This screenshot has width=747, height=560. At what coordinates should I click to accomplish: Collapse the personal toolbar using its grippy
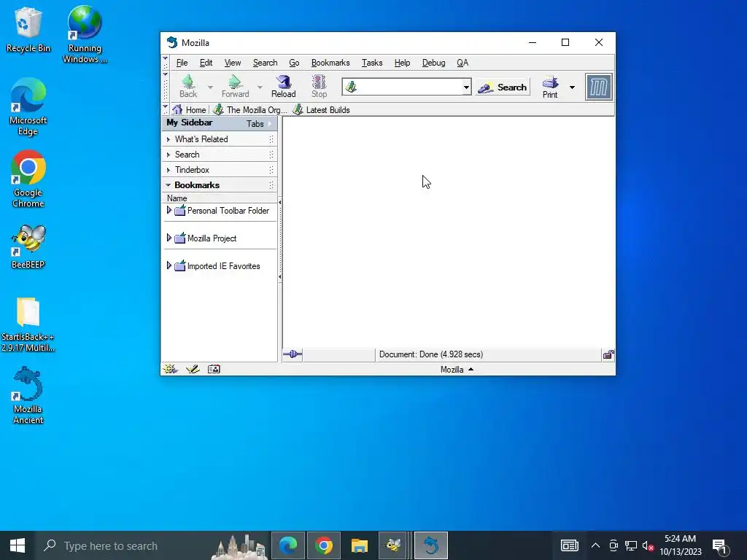[166, 109]
